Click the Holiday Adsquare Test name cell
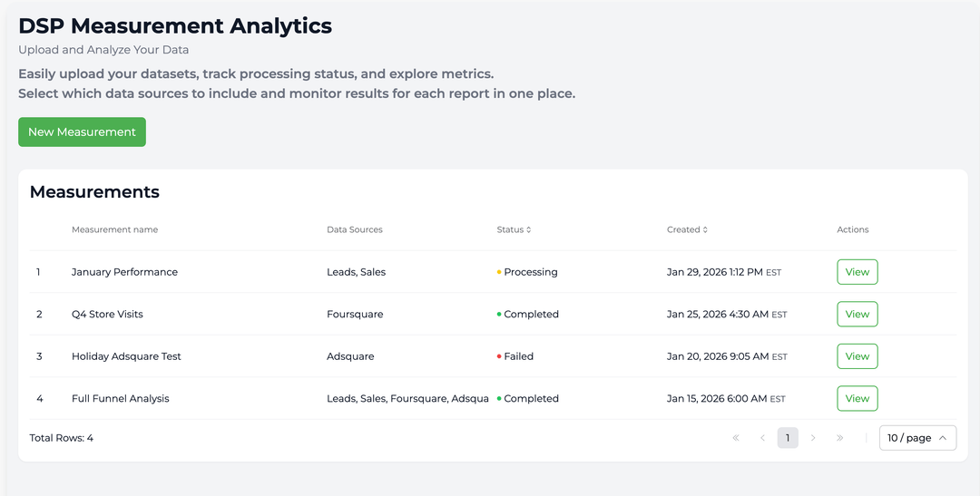The height and width of the screenshot is (496, 980). point(126,356)
